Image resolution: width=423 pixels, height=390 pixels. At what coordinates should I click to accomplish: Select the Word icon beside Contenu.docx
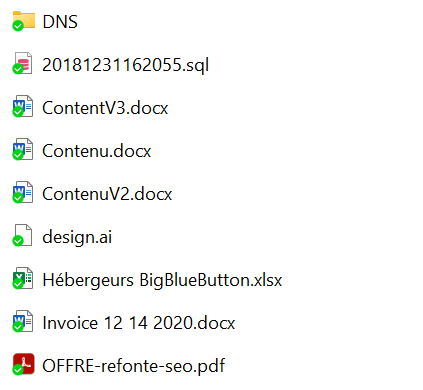23,149
